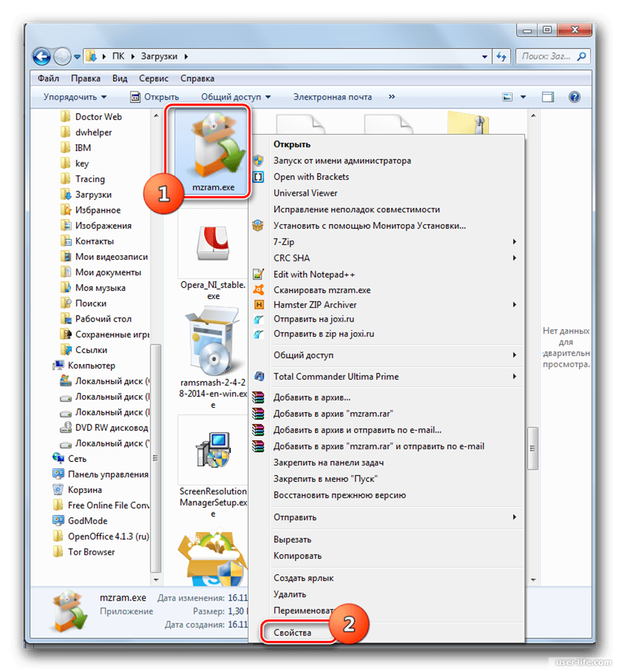The image size is (619, 672).
Task: Click the navigation pane scrollbar thumb
Action: pos(156,458)
